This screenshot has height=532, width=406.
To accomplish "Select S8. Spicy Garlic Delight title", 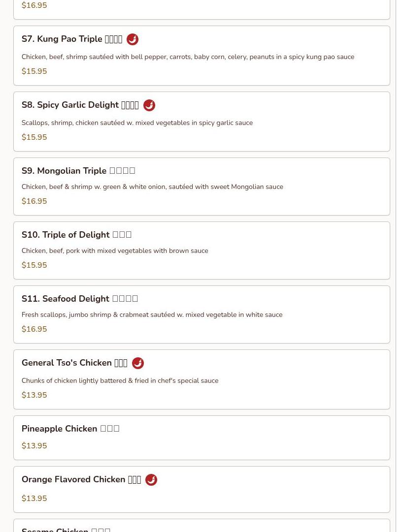I will point(80,105).
